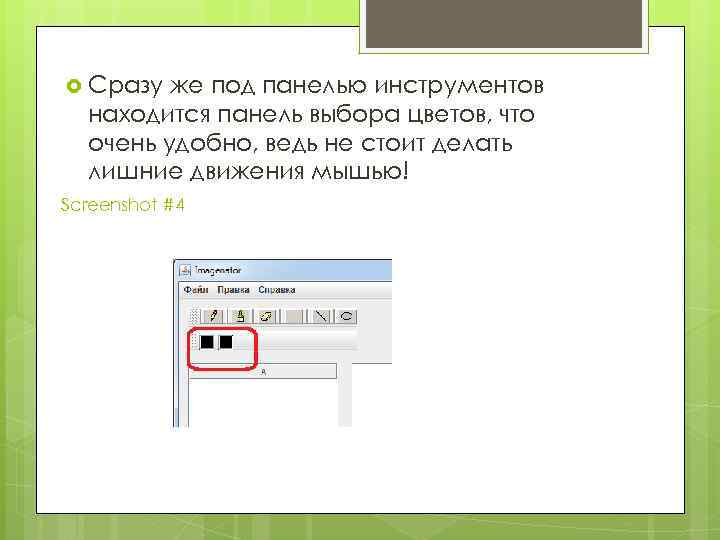Select the pencil drawing tool
Screen dimensions: 720x540
coord(213,316)
